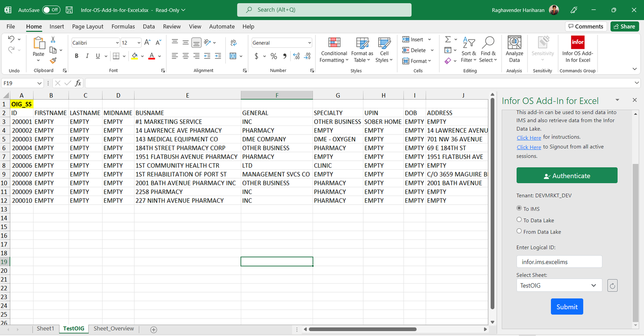The width and height of the screenshot is (644, 336).
Task: Click the Search box in title bar
Action: 324,9
